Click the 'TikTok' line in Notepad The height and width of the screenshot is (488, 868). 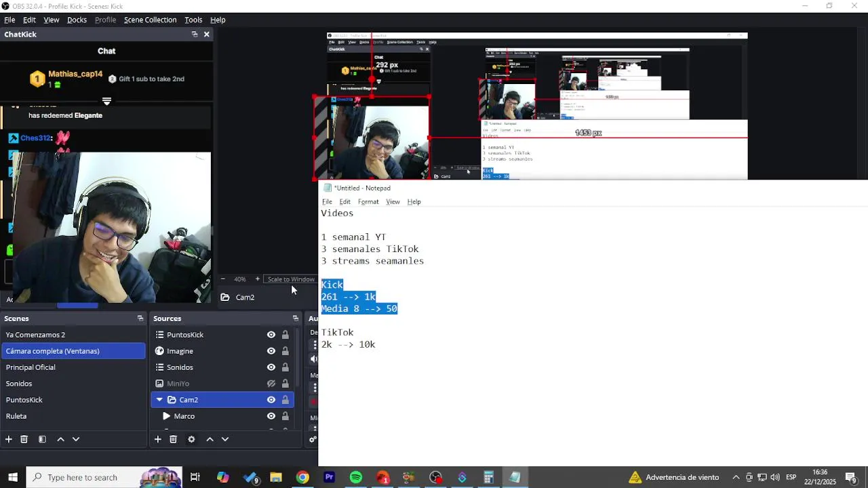coord(337,333)
